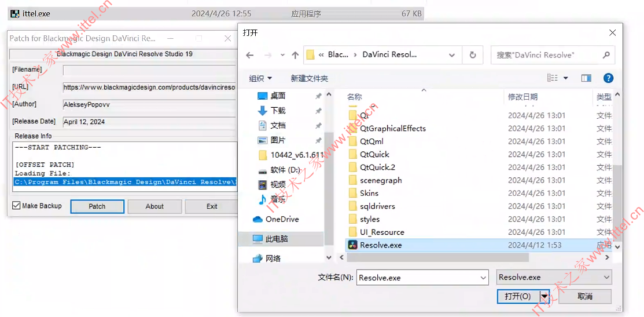Refresh the folder with the refresh icon
Viewport: 644px width, 317px height.
(x=472, y=55)
